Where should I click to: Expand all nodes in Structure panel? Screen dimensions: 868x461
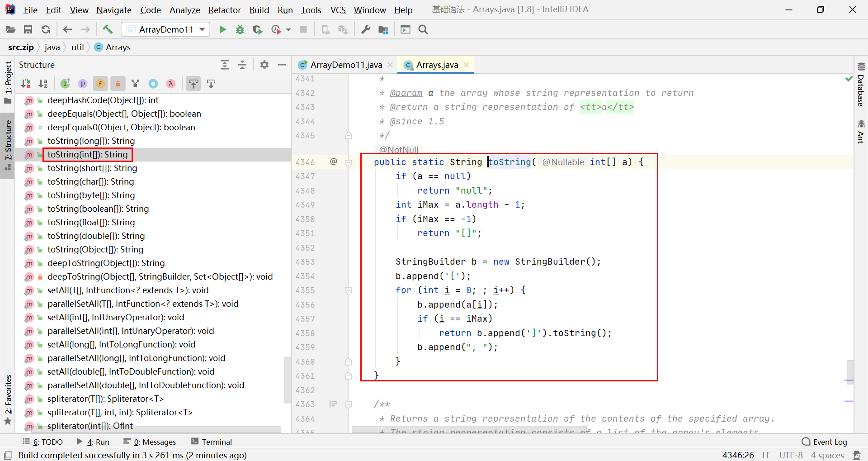[x=225, y=65]
